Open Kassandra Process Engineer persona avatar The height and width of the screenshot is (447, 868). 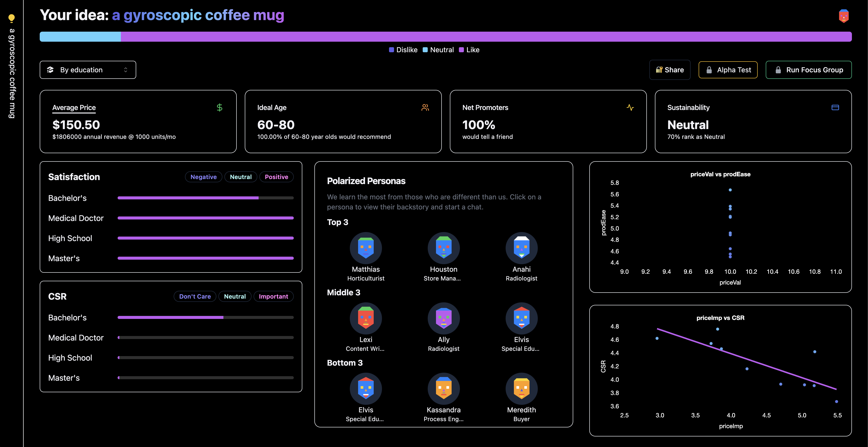point(444,389)
